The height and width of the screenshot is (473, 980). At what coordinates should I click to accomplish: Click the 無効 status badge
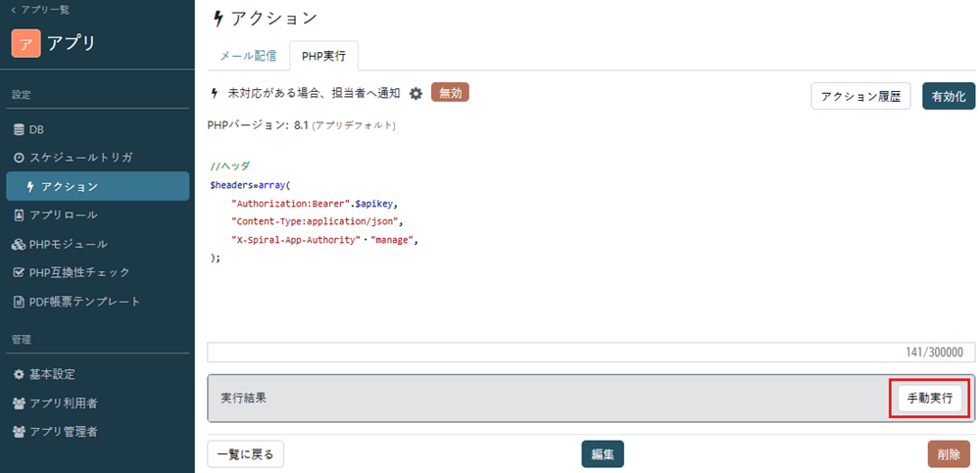tap(450, 92)
